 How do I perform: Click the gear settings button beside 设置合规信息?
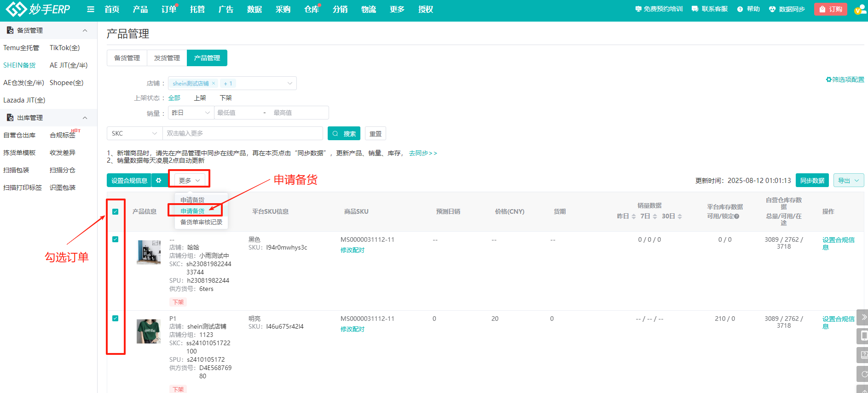point(159,180)
